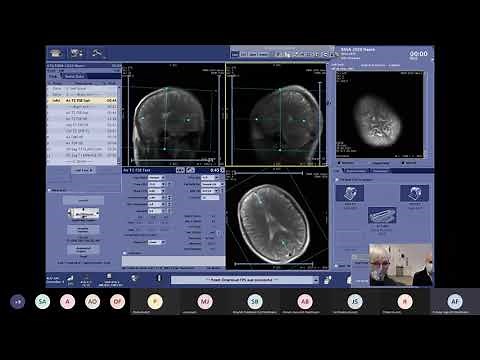Select participant avatar JS
480x360 pixels.
coord(355,301)
